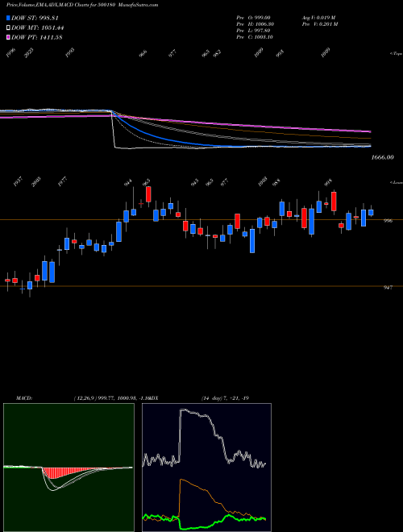The image size is (403, 532).
Task: Click the white DOW MT legend swatch
Action: pos(9,28)
